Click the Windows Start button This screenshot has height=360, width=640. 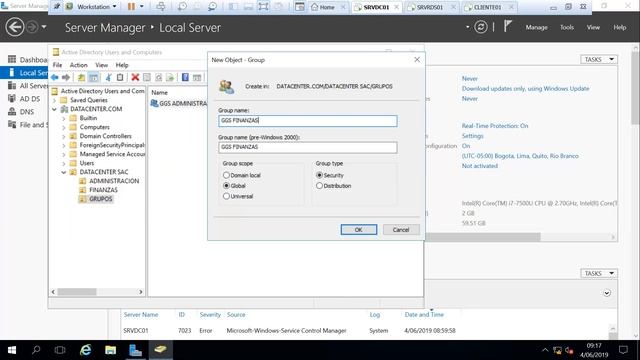pos(12,350)
